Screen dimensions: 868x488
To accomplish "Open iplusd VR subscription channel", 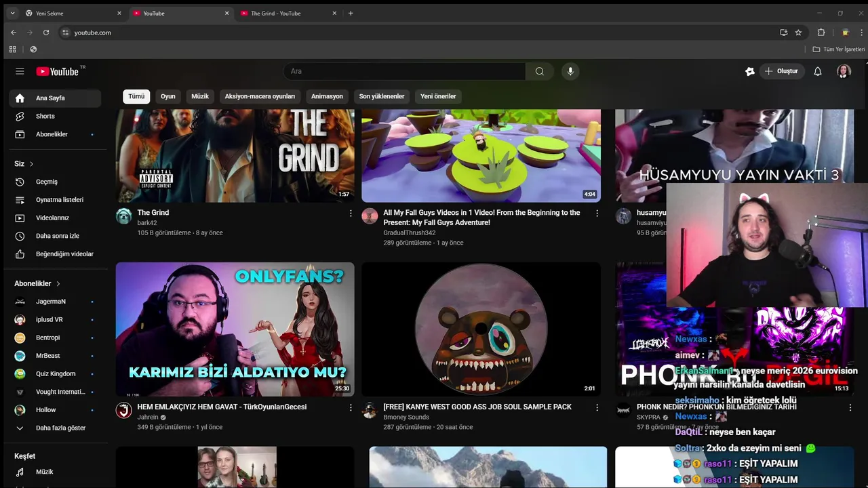I will pos(55,319).
